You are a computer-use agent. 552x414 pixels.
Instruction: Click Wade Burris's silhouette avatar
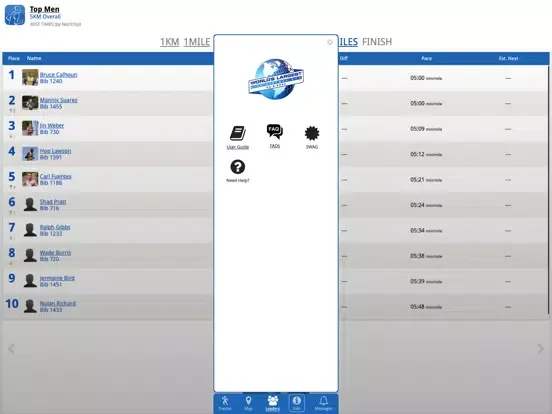(x=30, y=255)
